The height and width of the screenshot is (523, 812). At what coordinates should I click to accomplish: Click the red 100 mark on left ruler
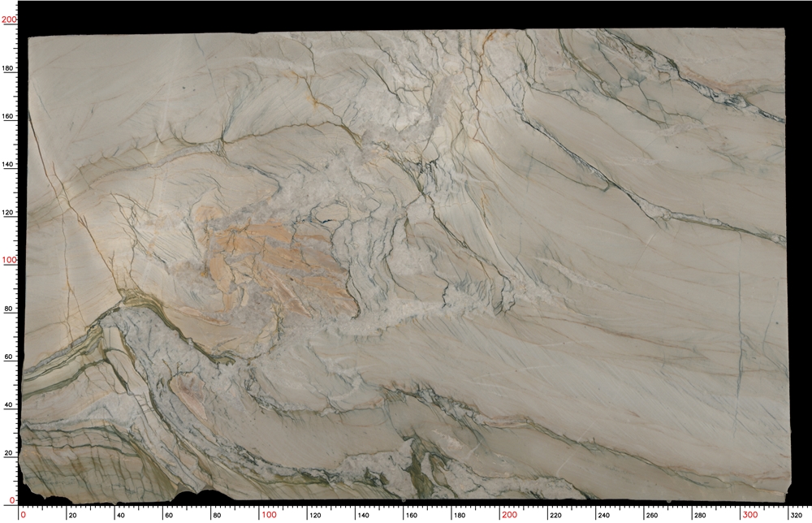[x=9, y=261]
